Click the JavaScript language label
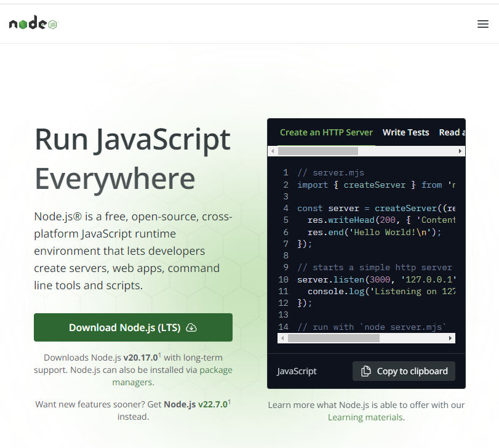 coord(297,371)
